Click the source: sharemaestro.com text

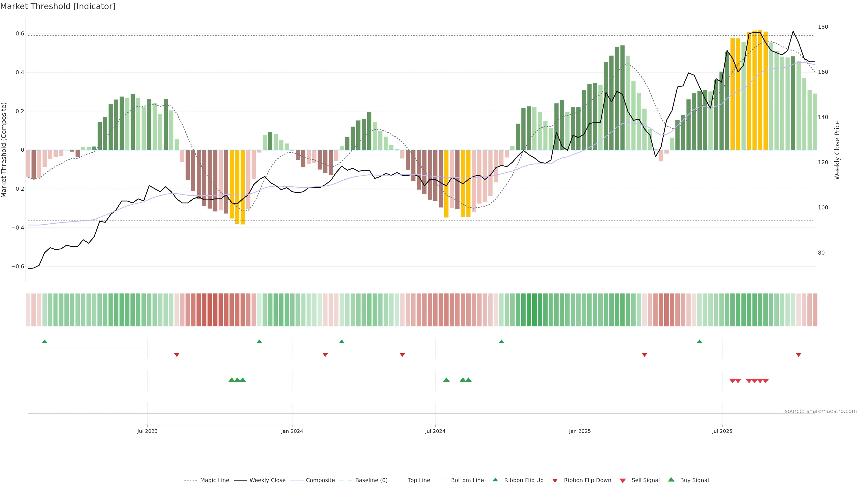821,411
